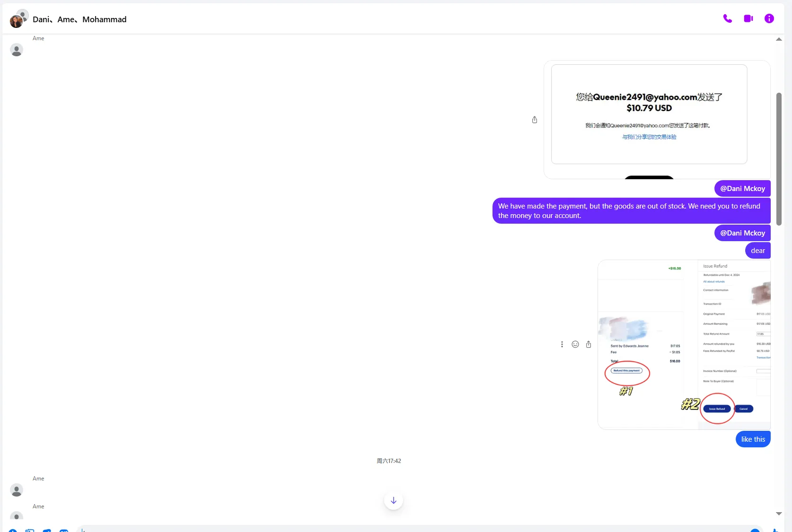792x532 pixels.
Task: Click the 周六17:42 timestamp
Action: pyautogui.click(x=389, y=461)
